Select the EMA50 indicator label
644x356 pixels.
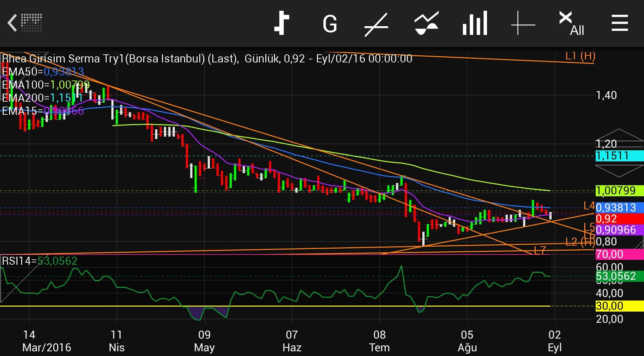coord(43,71)
